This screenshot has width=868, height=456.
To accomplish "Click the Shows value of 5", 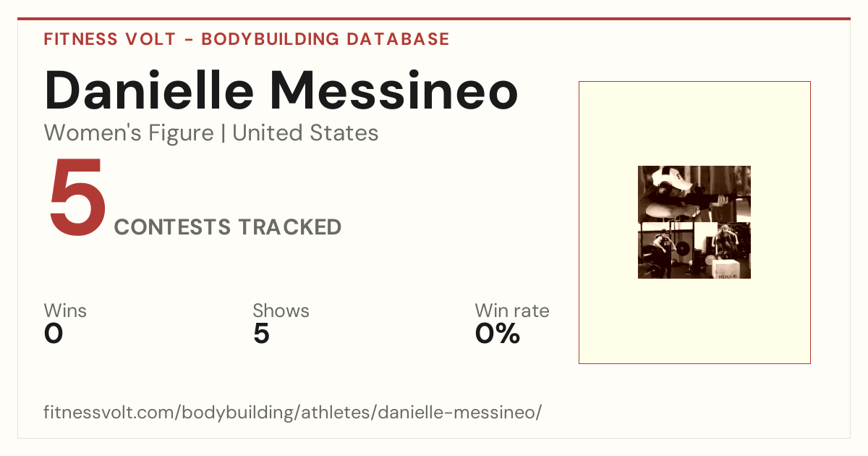I will pos(261,334).
